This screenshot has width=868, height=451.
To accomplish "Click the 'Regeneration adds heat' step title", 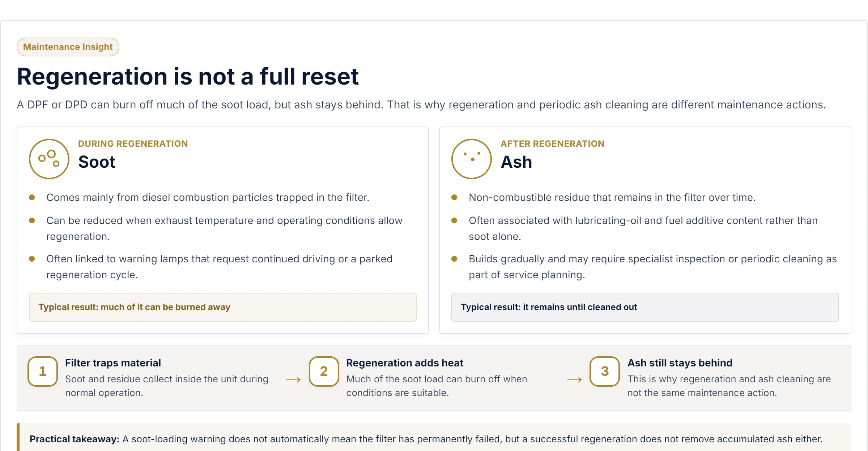I will [405, 363].
